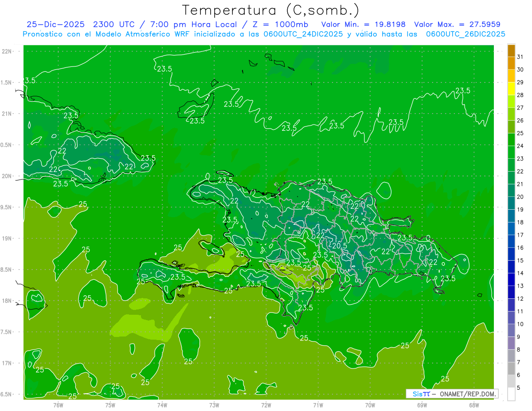Click the color scale value '28'

tap(520, 95)
